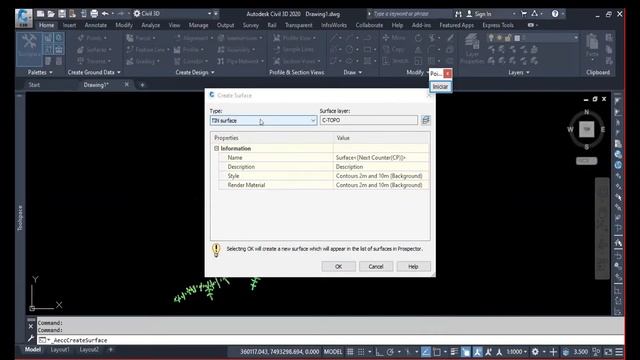This screenshot has width=640, height=360.
Task: Click the Surface layer C-TOPO input field
Action: click(x=369, y=120)
